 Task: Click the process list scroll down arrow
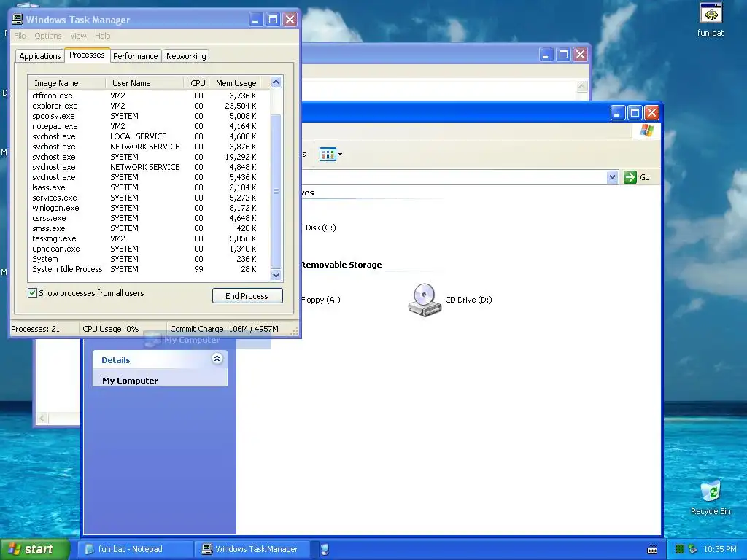coord(276,275)
